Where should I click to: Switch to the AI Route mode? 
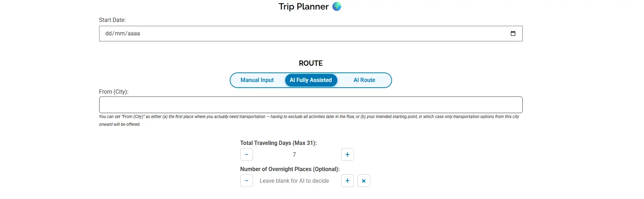coord(364,80)
